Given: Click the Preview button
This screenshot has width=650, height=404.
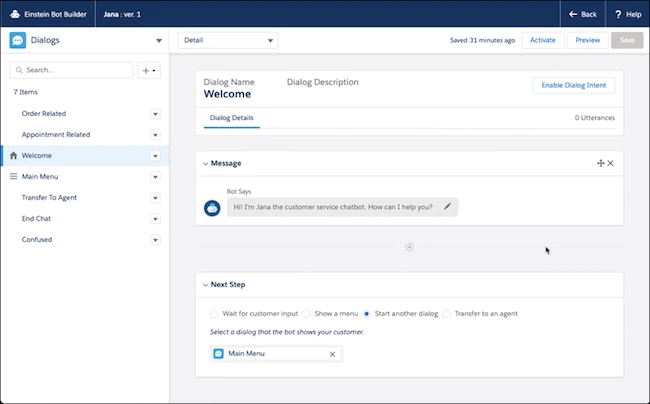Looking at the screenshot, I should click(587, 40).
